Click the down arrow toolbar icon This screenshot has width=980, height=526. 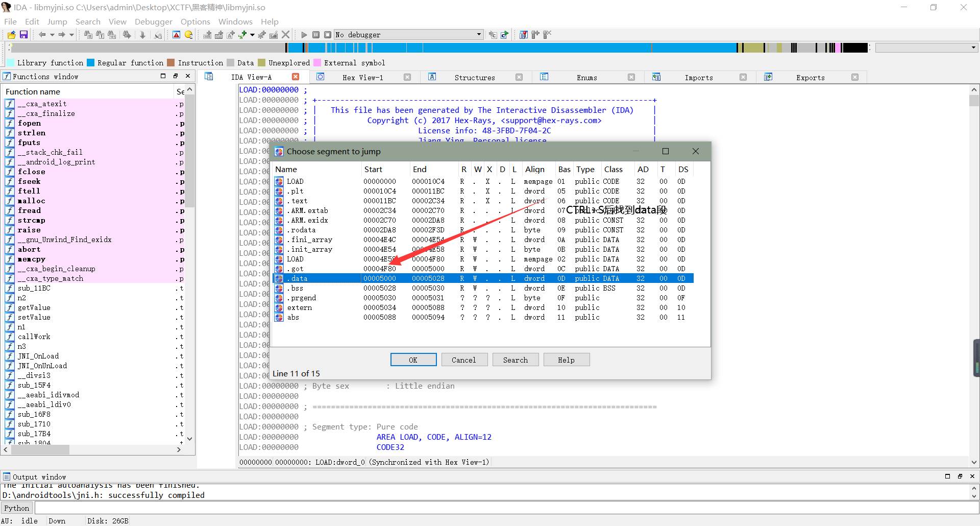[x=142, y=35]
